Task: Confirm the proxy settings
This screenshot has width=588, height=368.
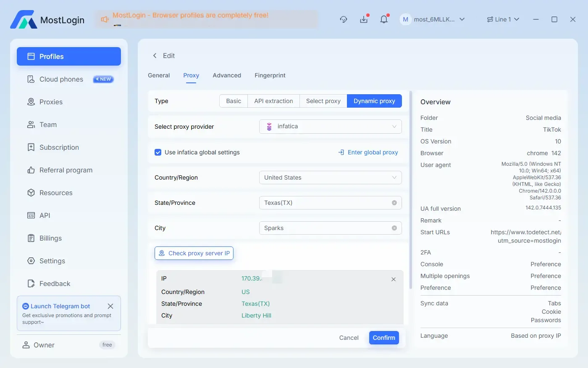Action: pyautogui.click(x=383, y=338)
